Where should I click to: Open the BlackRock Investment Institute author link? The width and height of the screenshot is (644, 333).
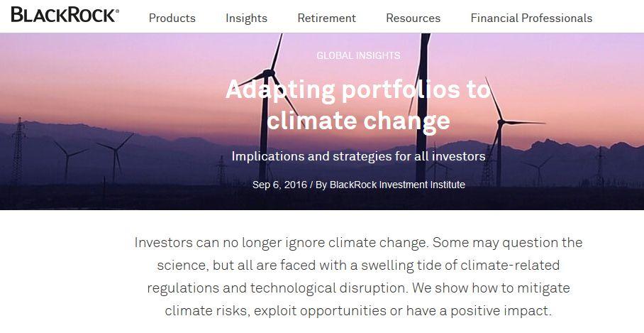click(397, 185)
